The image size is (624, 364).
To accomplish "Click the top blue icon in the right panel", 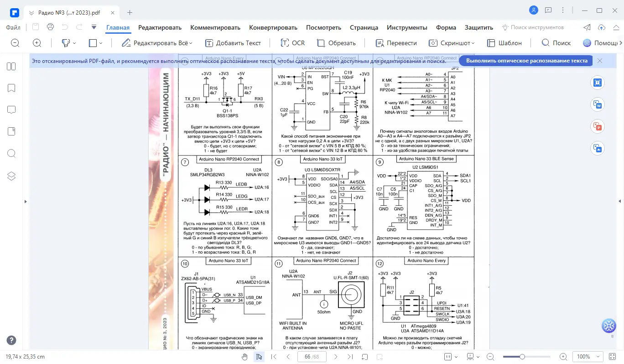I will click(597, 83).
